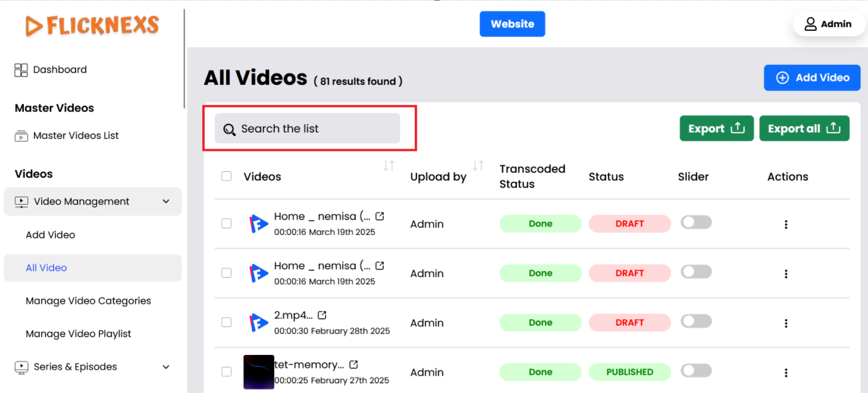
Task: Click the Export all button
Action: pyautogui.click(x=804, y=128)
